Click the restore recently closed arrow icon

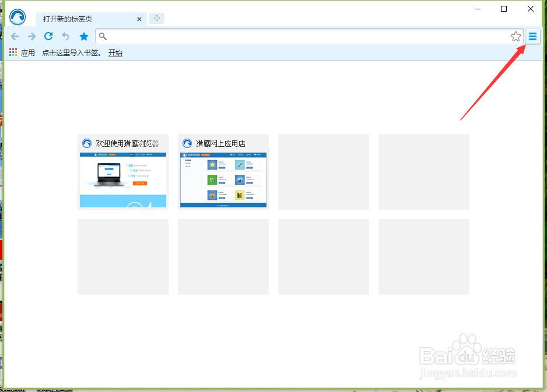pyautogui.click(x=65, y=36)
